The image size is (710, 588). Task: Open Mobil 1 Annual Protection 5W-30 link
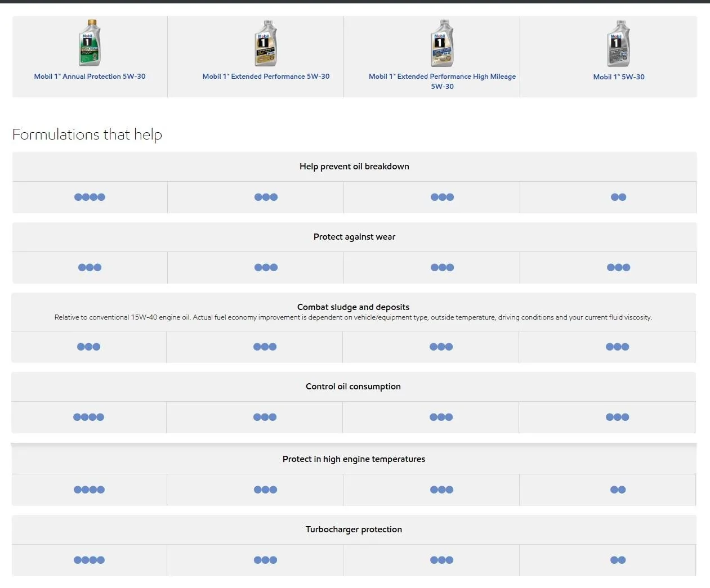coord(90,77)
